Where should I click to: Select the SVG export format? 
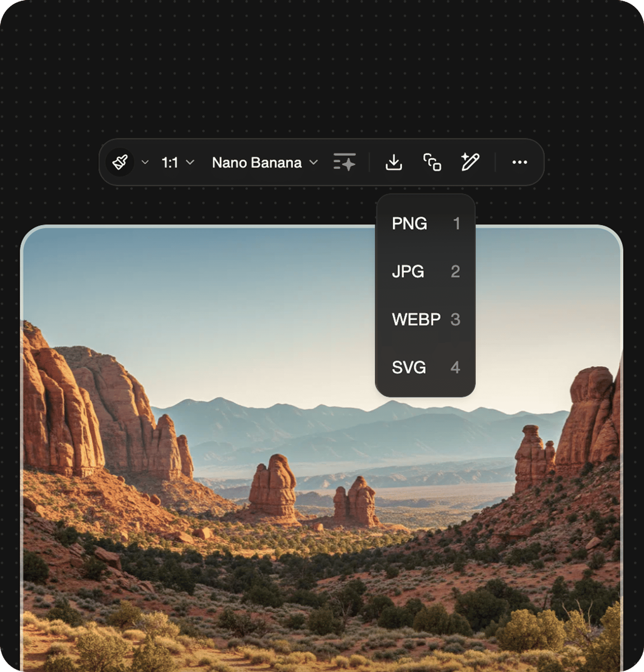click(425, 367)
